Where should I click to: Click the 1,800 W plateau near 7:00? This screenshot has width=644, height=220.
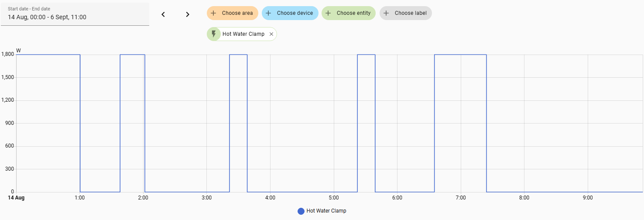460,55
